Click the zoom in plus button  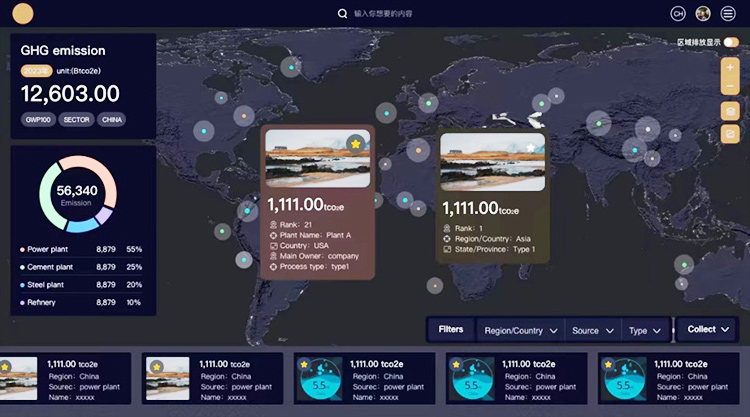pos(730,68)
